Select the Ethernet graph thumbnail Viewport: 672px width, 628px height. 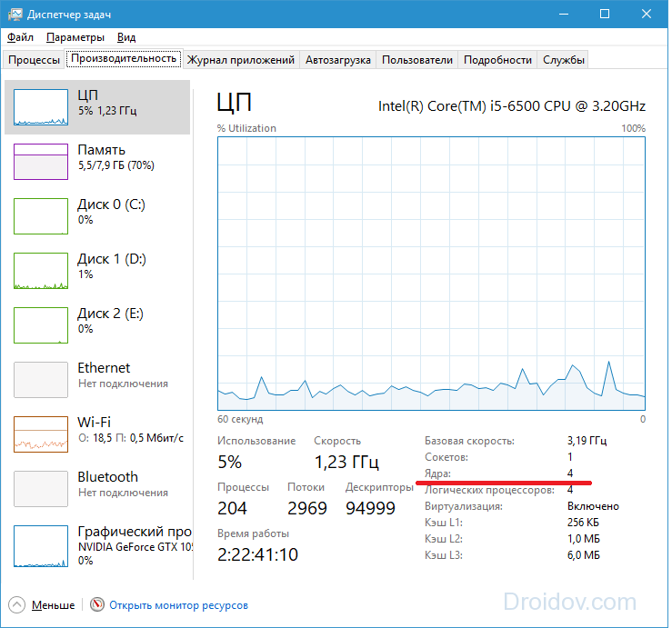[41, 380]
